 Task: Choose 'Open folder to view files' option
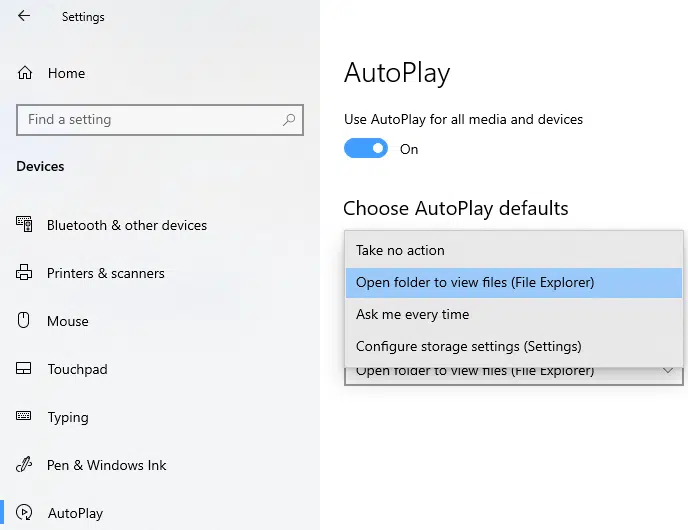[x=475, y=282]
